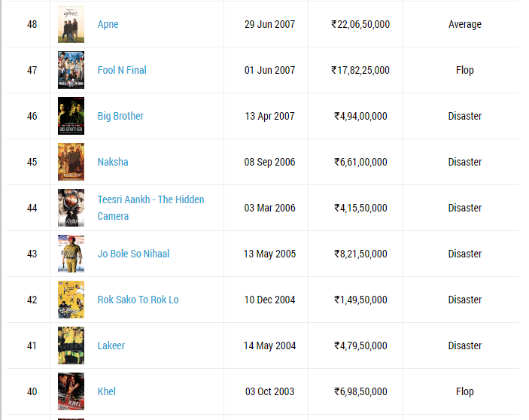Open the Lakeer movie link
Image resolution: width=529 pixels, height=420 pixels.
coord(111,345)
